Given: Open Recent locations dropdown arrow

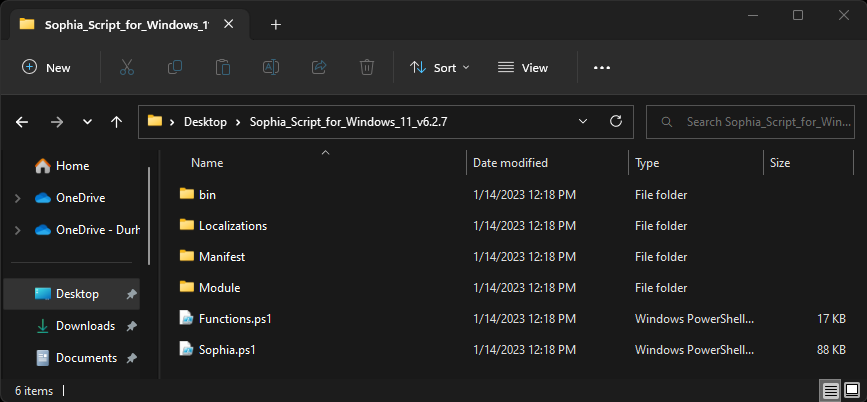Looking at the screenshot, I should click(87, 122).
